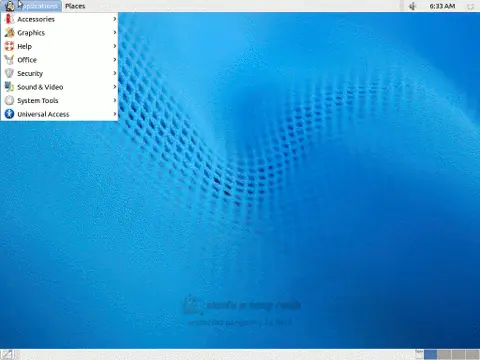Expand the Office submenu arrow

coord(114,60)
